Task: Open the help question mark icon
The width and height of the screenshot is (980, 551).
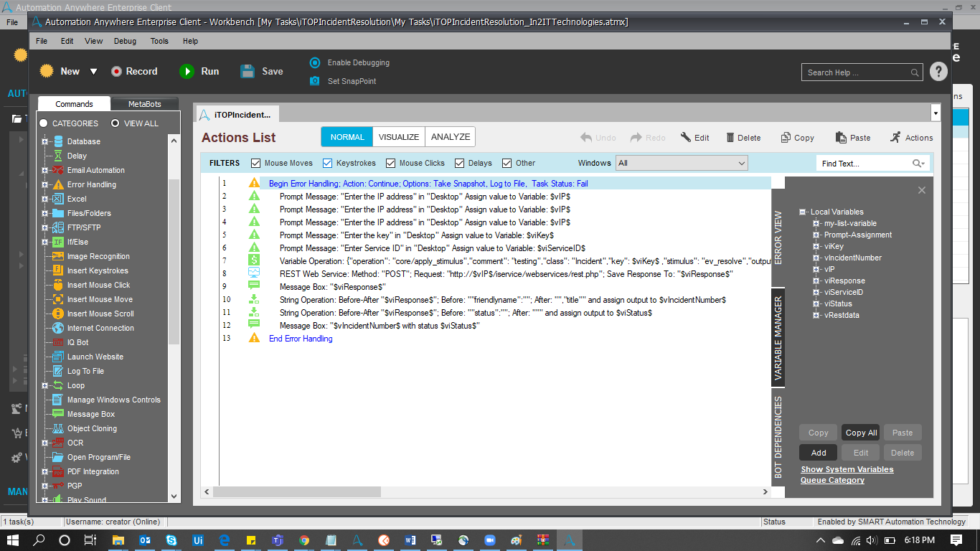Action: [938, 72]
